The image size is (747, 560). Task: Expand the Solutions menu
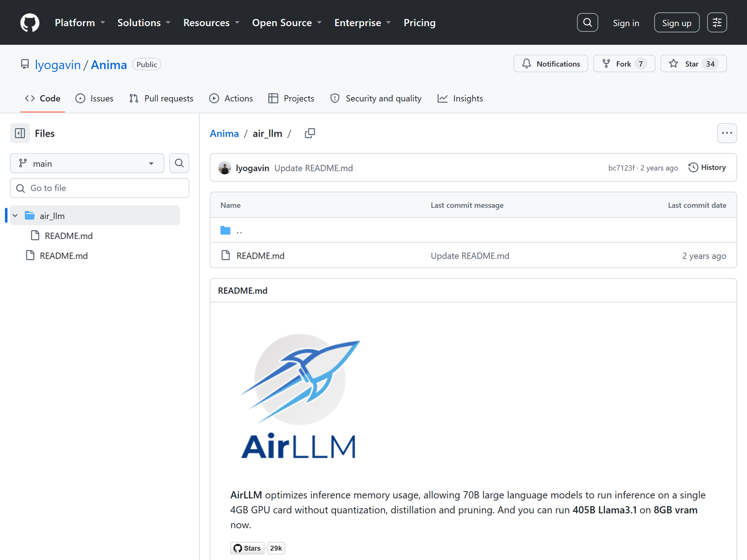point(144,22)
